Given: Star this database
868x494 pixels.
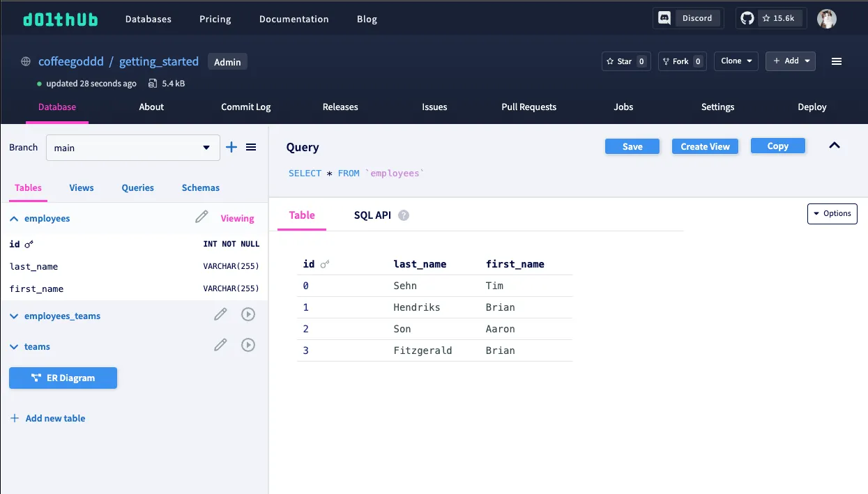Looking at the screenshot, I should (625, 61).
